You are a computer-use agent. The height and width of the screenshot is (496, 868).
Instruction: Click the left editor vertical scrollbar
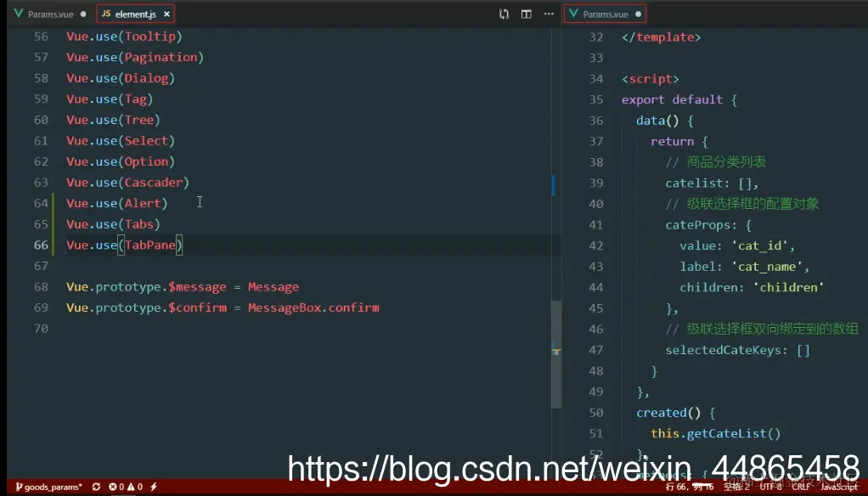click(x=556, y=354)
